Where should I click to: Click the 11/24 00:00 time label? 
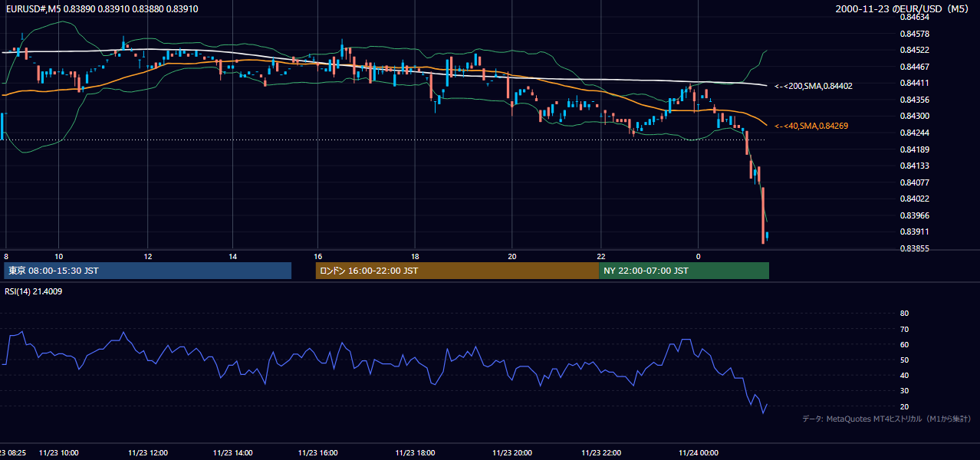(x=698, y=453)
